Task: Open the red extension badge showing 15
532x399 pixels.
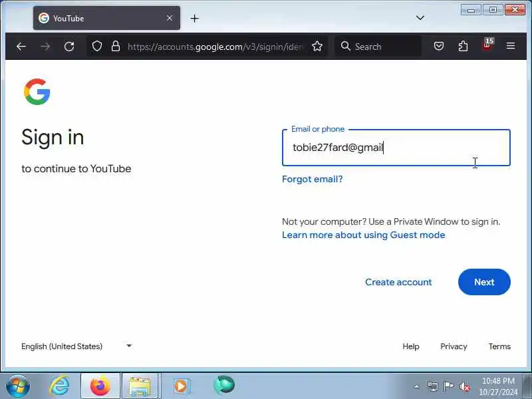Action: pyautogui.click(x=488, y=45)
